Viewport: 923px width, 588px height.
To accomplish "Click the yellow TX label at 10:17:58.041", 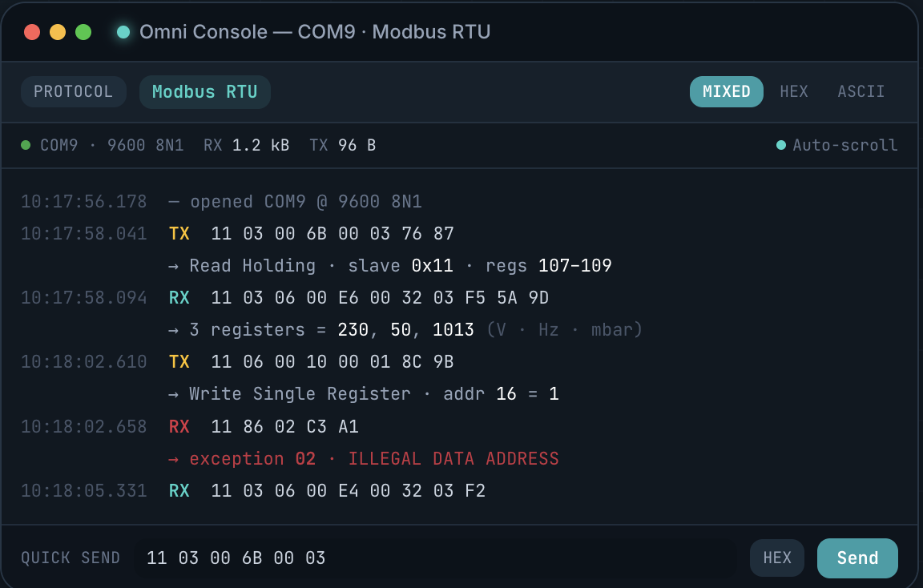I will [x=179, y=234].
